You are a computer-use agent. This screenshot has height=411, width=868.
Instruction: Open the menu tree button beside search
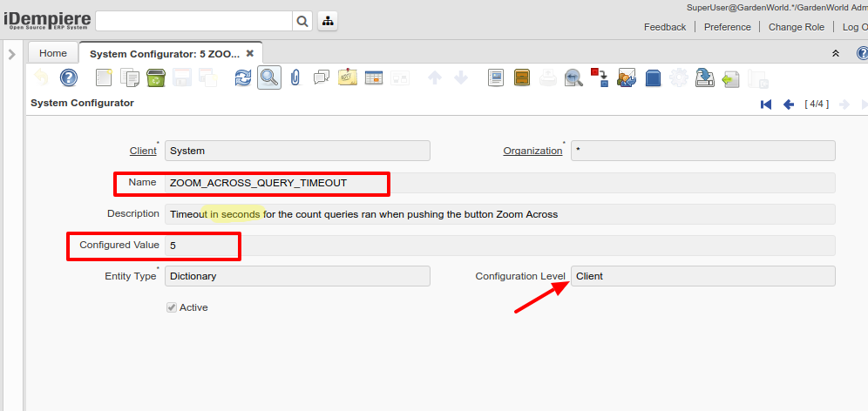(329, 21)
